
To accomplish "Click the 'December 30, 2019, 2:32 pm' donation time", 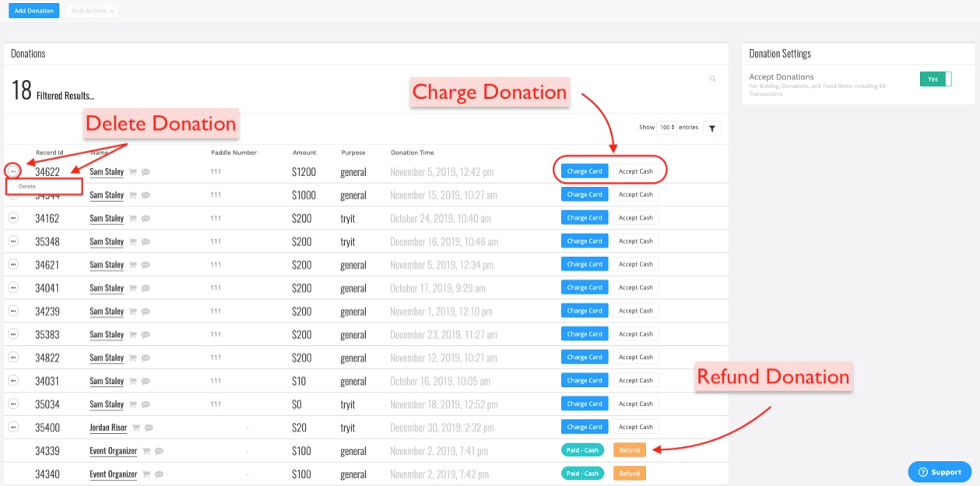I will 441,428.
